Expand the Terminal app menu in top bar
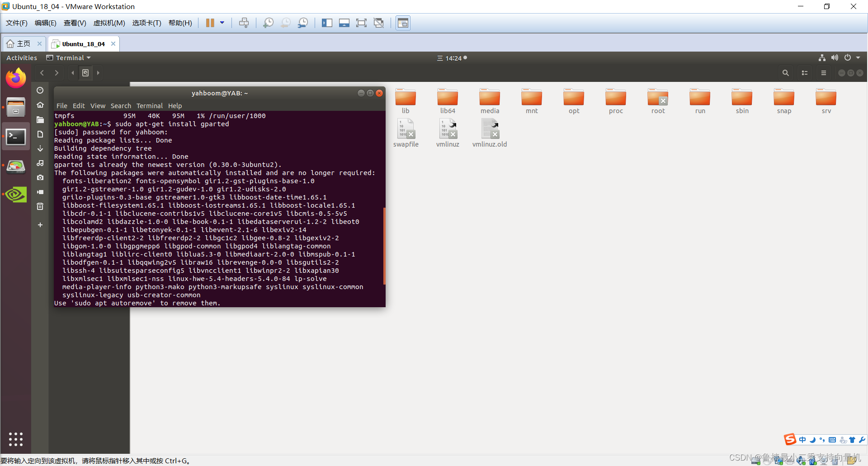 point(69,58)
